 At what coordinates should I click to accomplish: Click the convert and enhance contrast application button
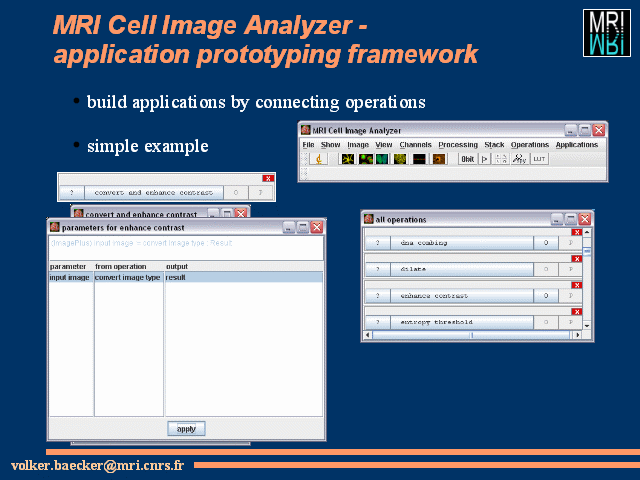(x=154, y=192)
